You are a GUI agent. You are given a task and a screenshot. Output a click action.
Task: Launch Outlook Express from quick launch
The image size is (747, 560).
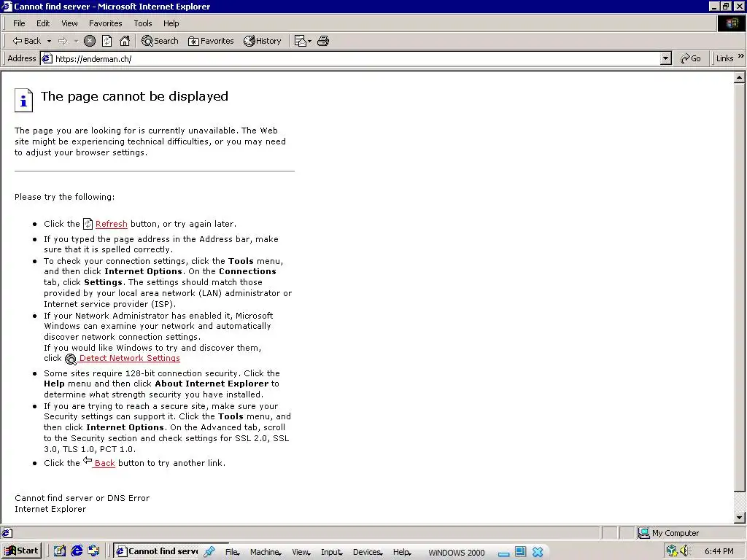(x=93, y=551)
